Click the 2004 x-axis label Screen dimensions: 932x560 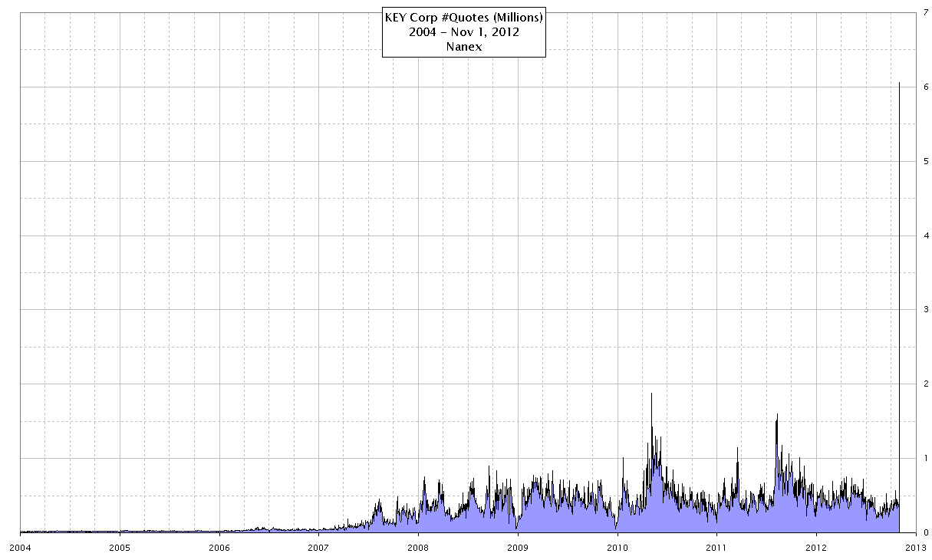[20, 547]
